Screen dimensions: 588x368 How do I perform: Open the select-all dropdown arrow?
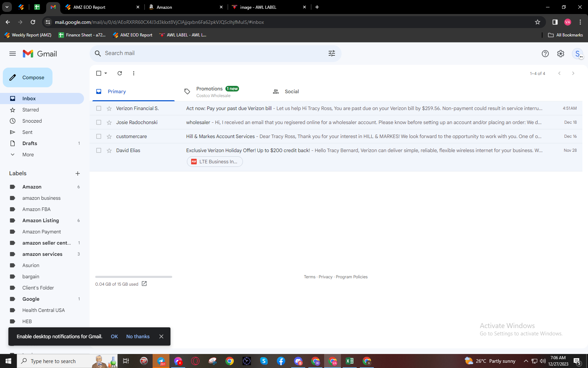point(106,73)
